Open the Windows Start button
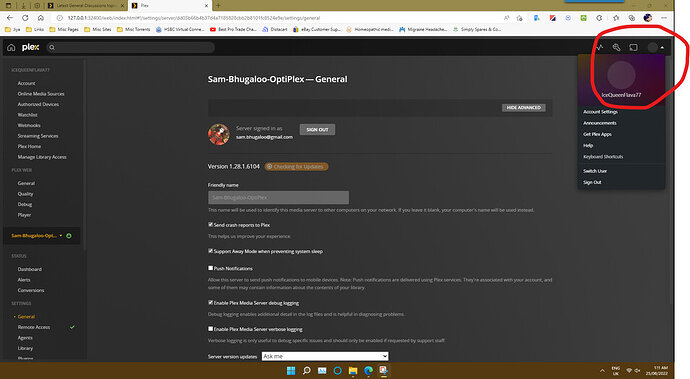The height and width of the screenshot is (379, 690). pos(291,371)
